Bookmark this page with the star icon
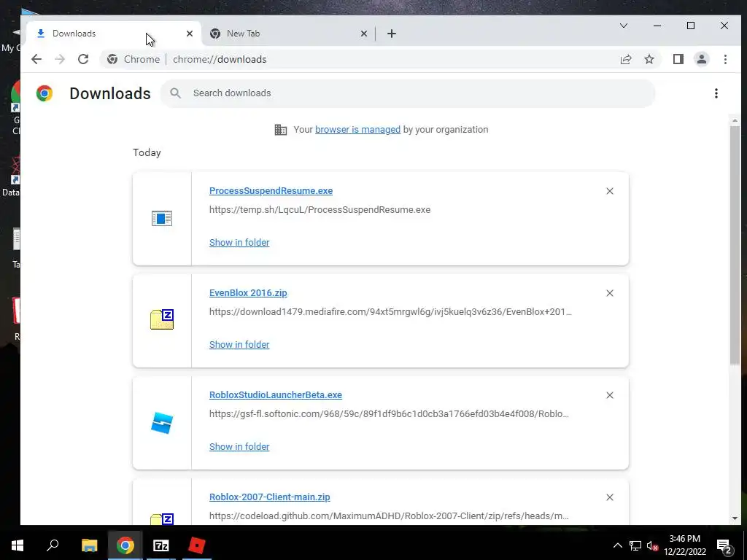The height and width of the screenshot is (560, 747). click(x=649, y=59)
